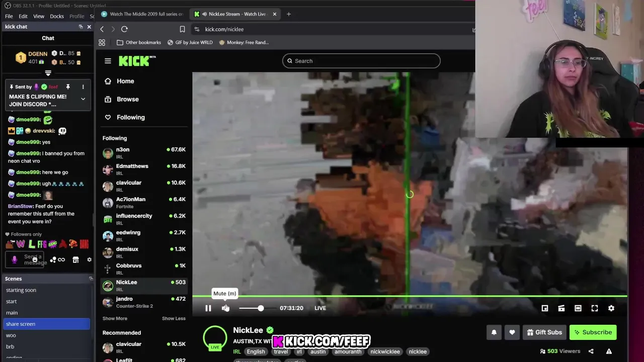Open influencercity channel in the sidebar
This screenshot has width=644, height=362.
pyautogui.click(x=144, y=219)
